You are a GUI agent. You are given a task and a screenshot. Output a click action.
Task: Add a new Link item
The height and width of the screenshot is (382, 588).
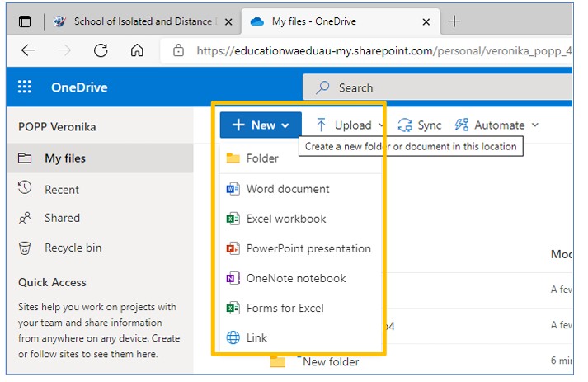click(256, 337)
